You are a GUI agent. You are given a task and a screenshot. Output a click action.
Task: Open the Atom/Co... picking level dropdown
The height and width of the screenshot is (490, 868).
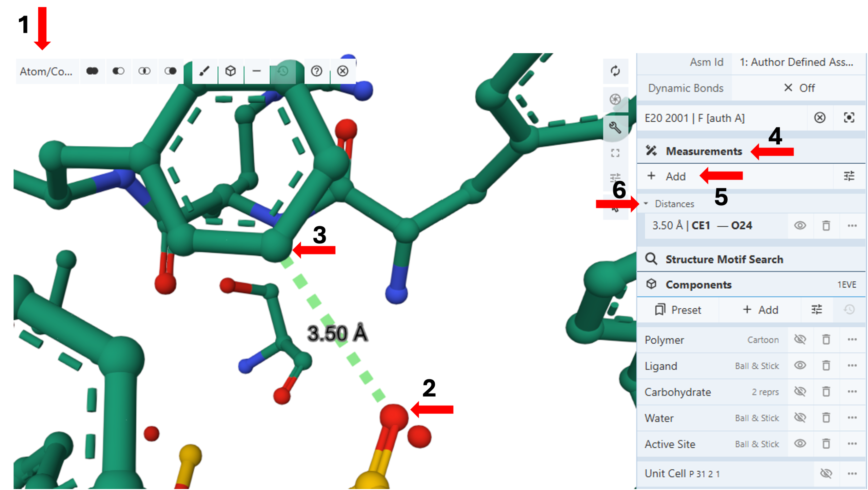(x=46, y=72)
